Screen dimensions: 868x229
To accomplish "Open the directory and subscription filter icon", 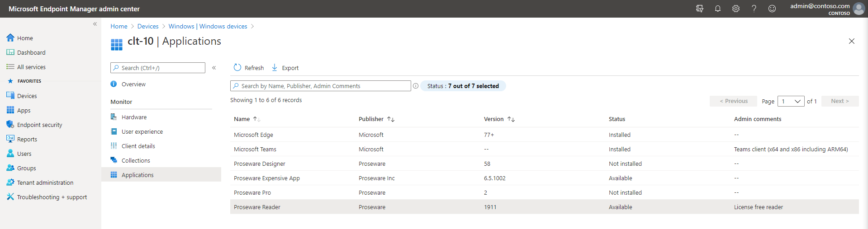I will (699, 9).
